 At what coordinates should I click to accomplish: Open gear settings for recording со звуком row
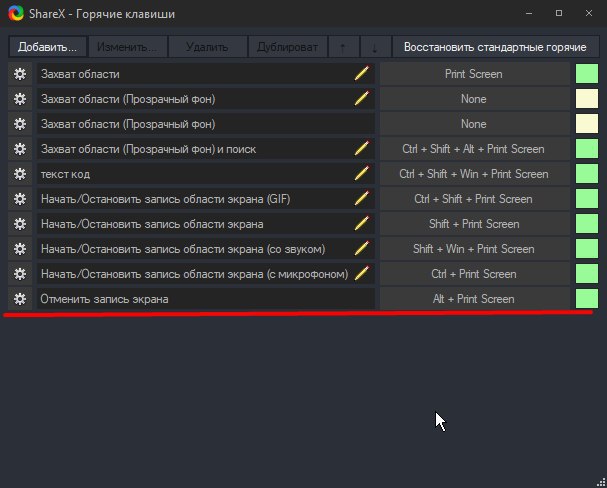click(x=20, y=249)
